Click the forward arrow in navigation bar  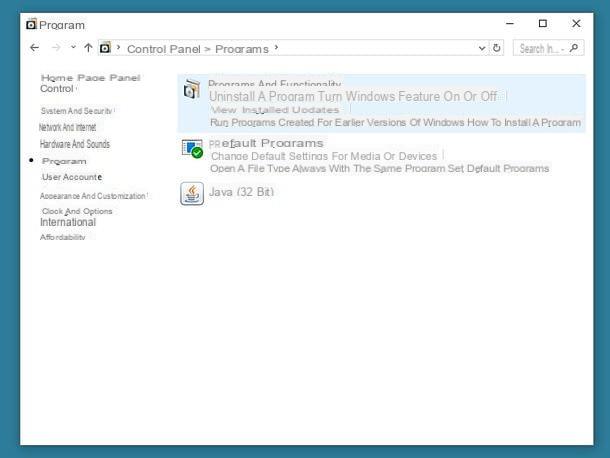click(x=56, y=48)
